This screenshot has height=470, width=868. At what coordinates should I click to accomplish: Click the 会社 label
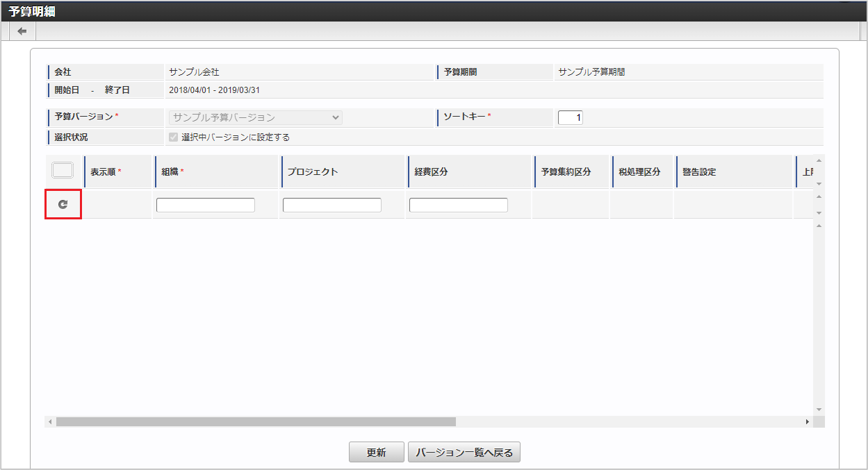(63, 72)
